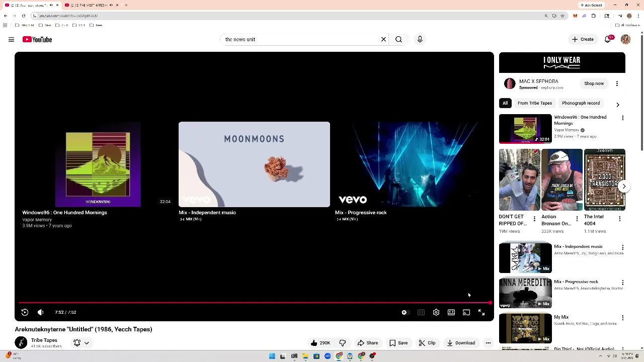Cast video with Play on TV
Image resolution: width=644 pixels, height=362 pixels.
pos(466,312)
